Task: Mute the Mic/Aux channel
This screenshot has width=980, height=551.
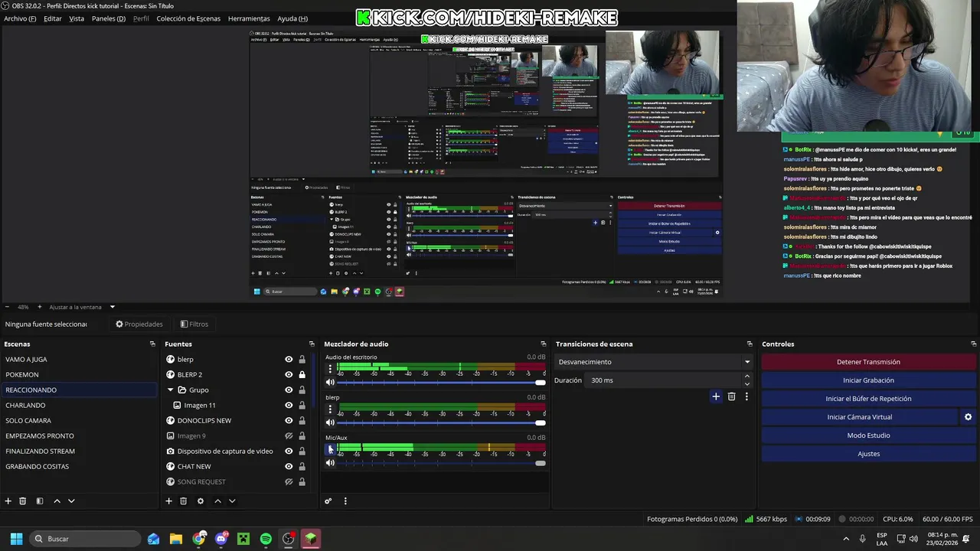Action: point(330,463)
